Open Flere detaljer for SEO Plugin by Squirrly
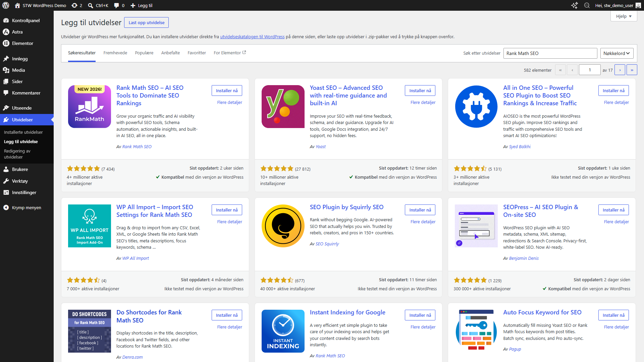This screenshot has width=644, height=362. click(x=423, y=222)
